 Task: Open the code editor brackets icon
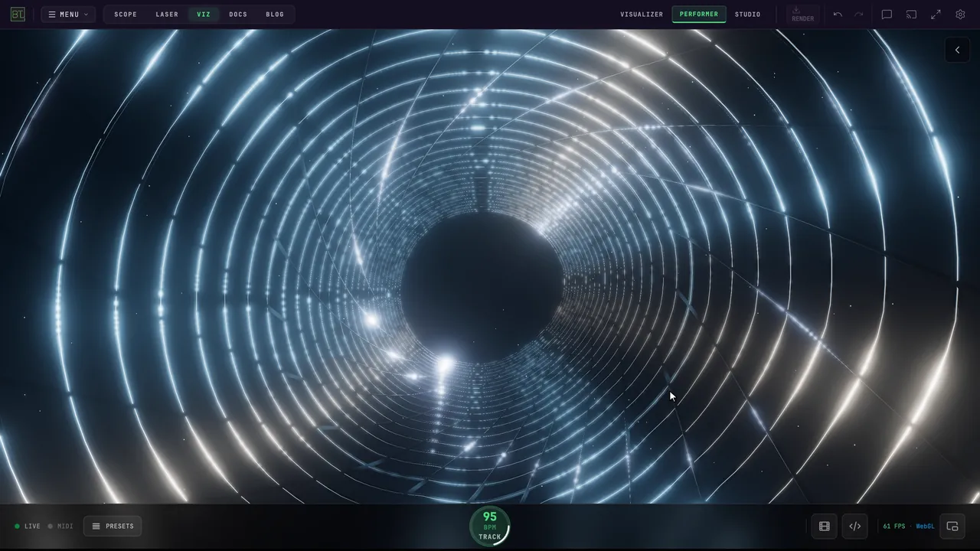click(x=855, y=527)
